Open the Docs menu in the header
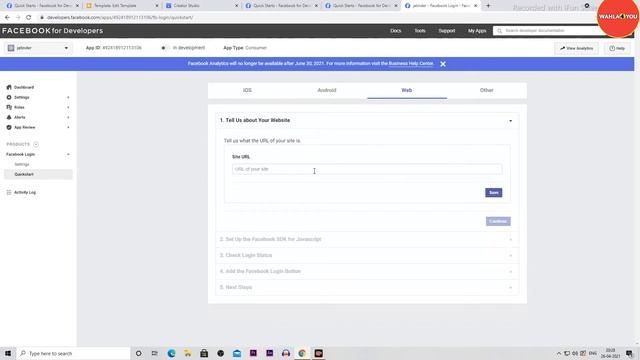 pyautogui.click(x=396, y=31)
